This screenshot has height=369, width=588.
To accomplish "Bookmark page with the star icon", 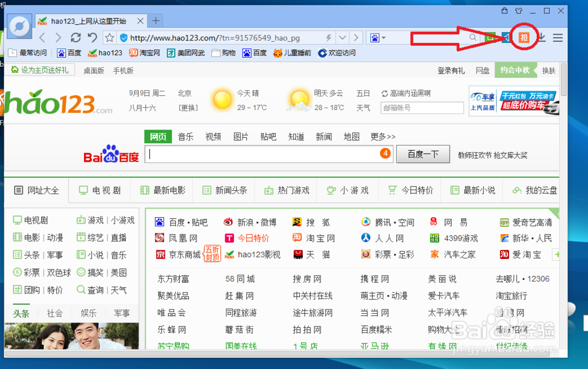I will pyautogui.click(x=109, y=38).
